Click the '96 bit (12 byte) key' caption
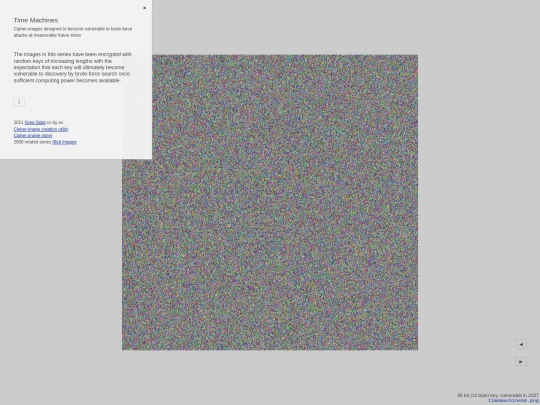This screenshot has width=540, height=405. coord(498,395)
